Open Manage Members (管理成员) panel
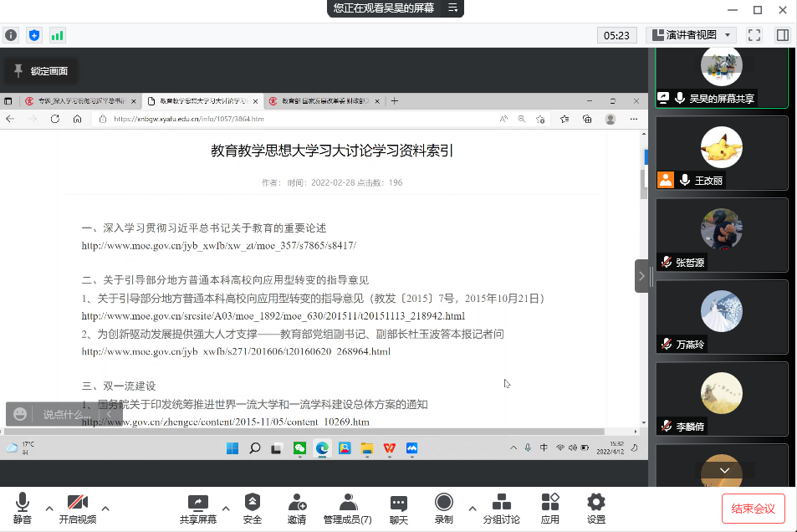Viewport: 797px width, 532px height. pos(347,508)
